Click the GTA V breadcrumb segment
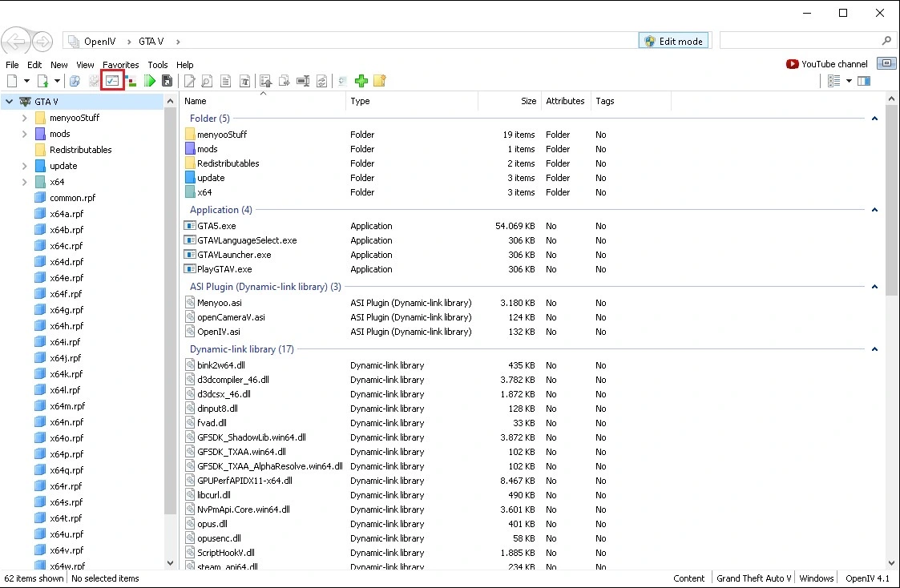900x588 pixels. pyautogui.click(x=151, y=42)
